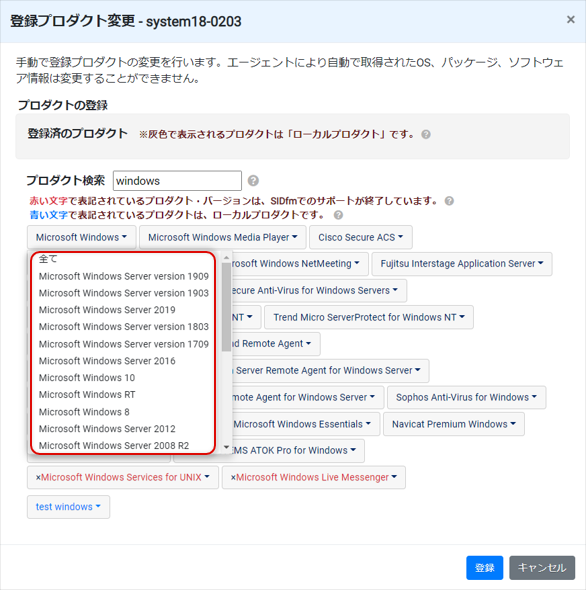The width and height of the screenshot is (586, 590).
Task: Click the help icon after the red text support notice
Action: (449, 201)
